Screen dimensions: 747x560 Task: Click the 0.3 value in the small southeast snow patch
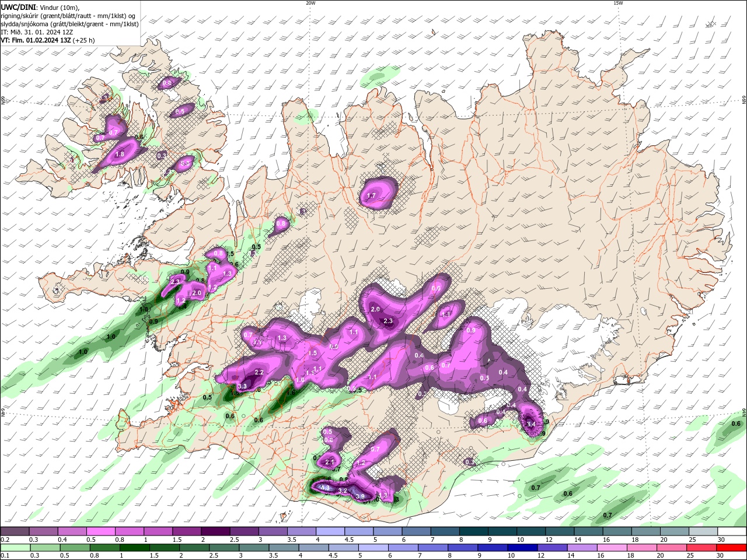pyautogui.click(x=470, y=462)
